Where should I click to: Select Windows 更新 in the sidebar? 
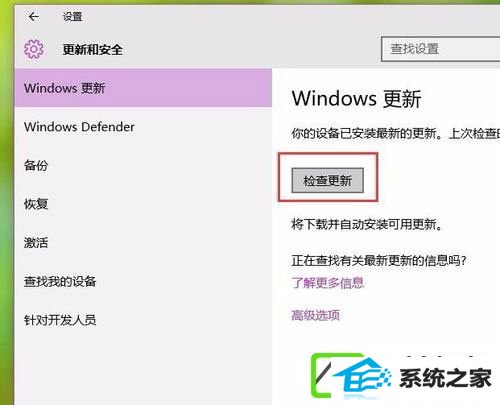tap(143, 88)
